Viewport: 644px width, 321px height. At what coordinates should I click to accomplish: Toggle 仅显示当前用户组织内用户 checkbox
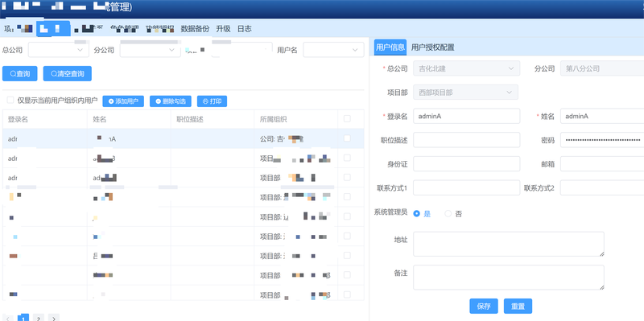coord(10,100)
